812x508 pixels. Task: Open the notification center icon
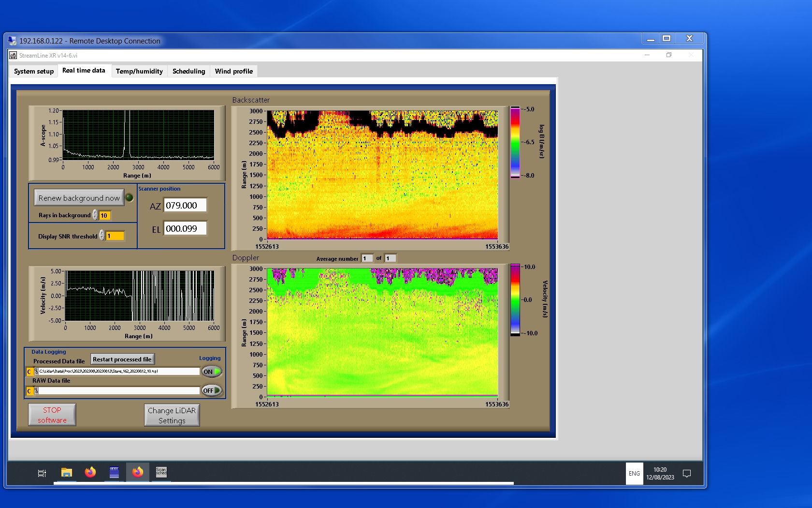click(686, 474)
